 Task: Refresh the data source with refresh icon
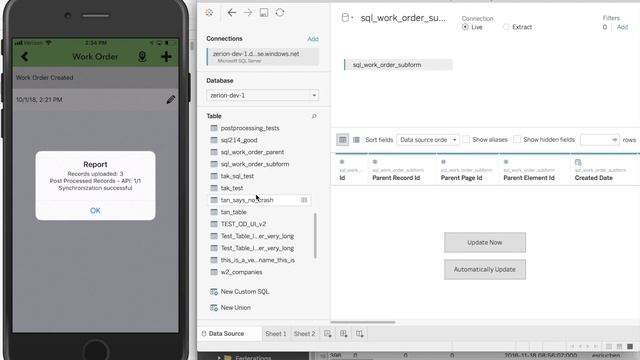[x=280, y=13]
